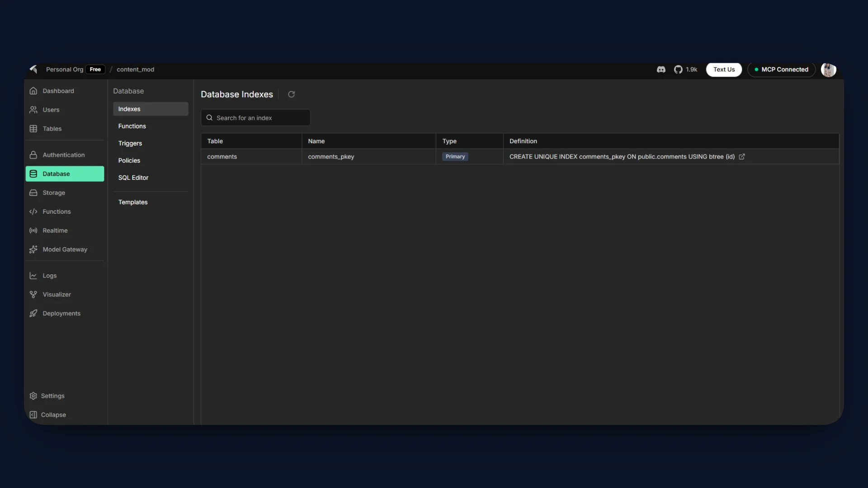Click the GitHub stars counter
The width and height of the screenshot is (868, 488).
pos(685,70)
